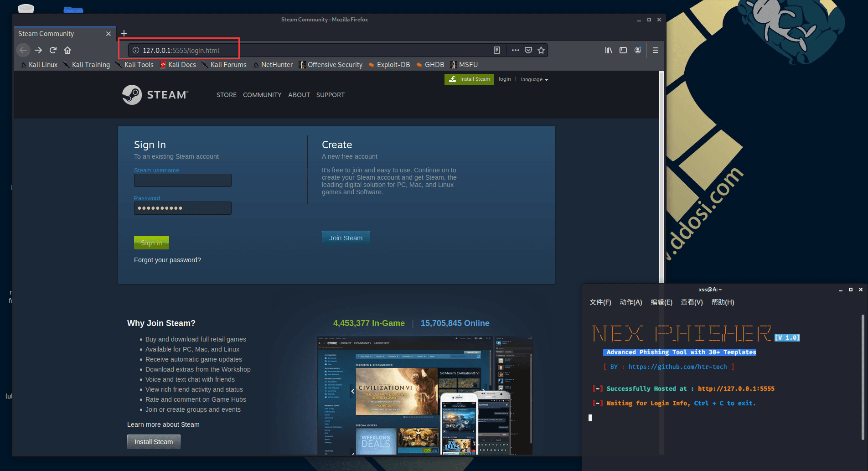The image size is (868, 471).
Task: Open the Kali Linux bookmark
Action: pyautogui.click(x=39, y=65)
